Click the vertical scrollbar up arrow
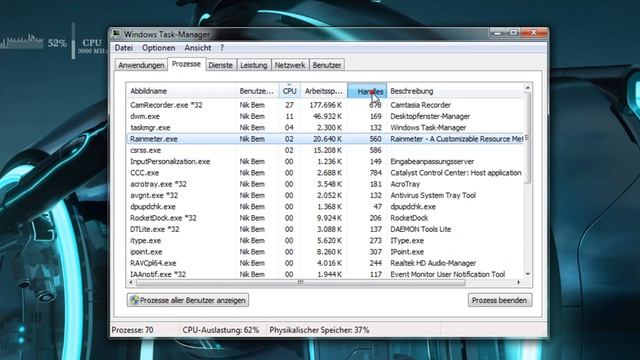Viewport: 640px width, 360px height. point(528,88)
